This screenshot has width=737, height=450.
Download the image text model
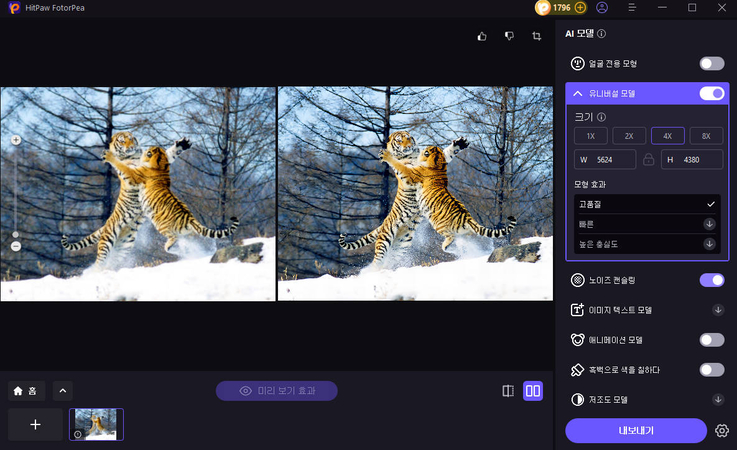click(718, 309)
